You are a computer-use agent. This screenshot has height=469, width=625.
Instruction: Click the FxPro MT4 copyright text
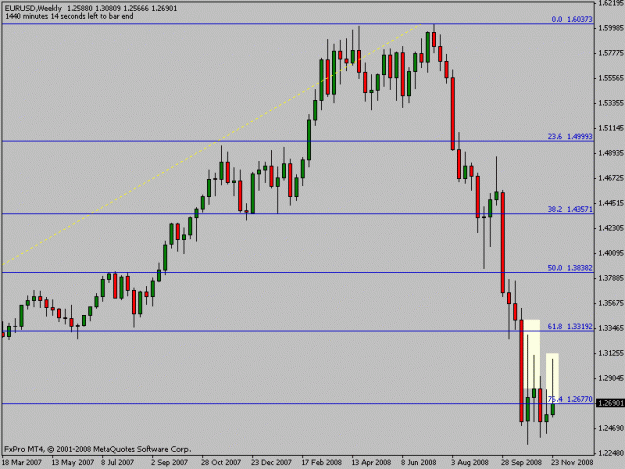[x=98, y=449]
